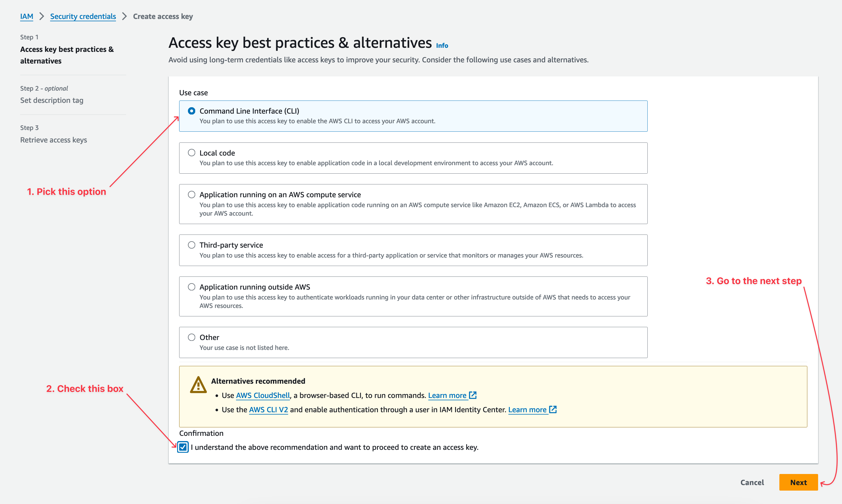The image size is (842, 504).
Task: Select Application running on an AWS compute service
Action: [192, 194]
